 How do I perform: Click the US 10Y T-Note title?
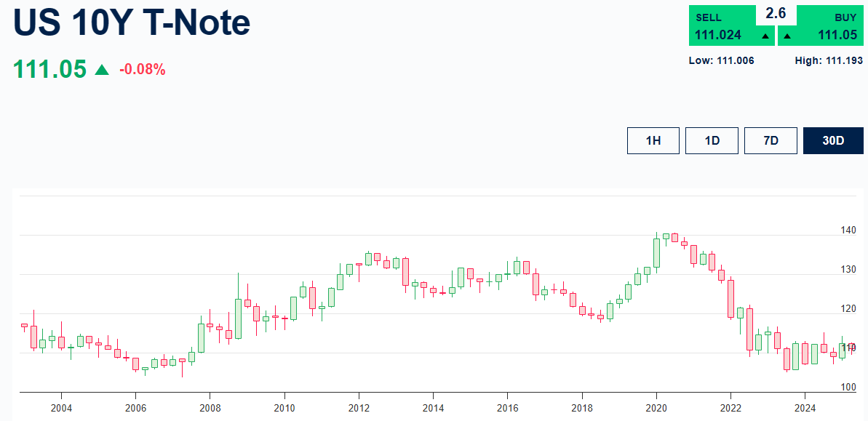(131, 23)
